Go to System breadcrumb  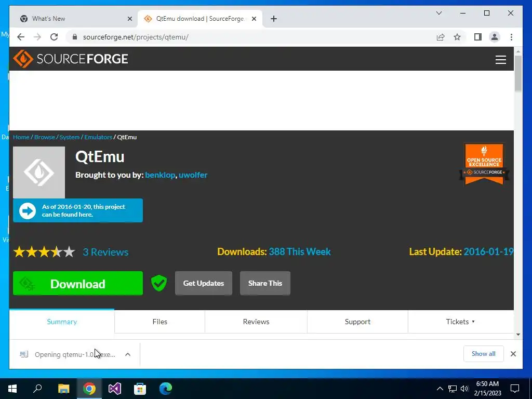point(70,137)
